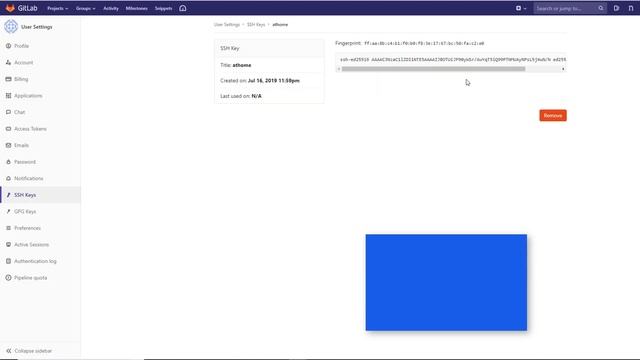Image resolution: width=640 pixels, height=360 pixels.
Task: Open Active Sessions text in sidebar
Action: (31, 244)
